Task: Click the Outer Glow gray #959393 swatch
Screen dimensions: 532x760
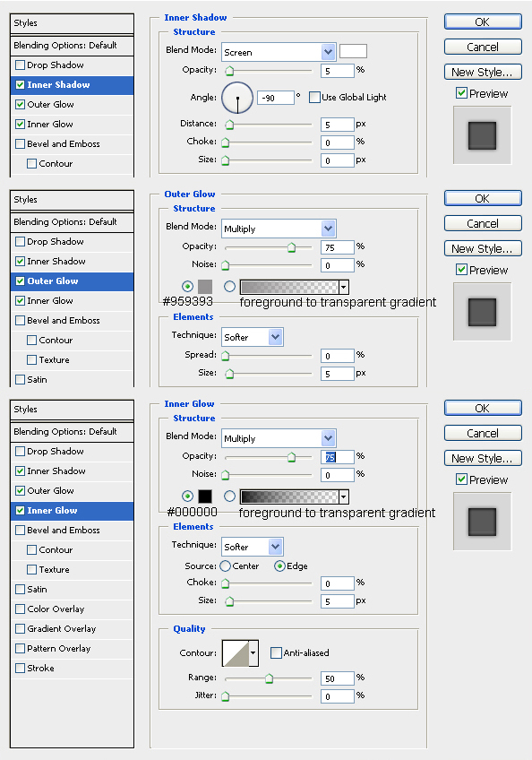Action: tap(205, 287)
